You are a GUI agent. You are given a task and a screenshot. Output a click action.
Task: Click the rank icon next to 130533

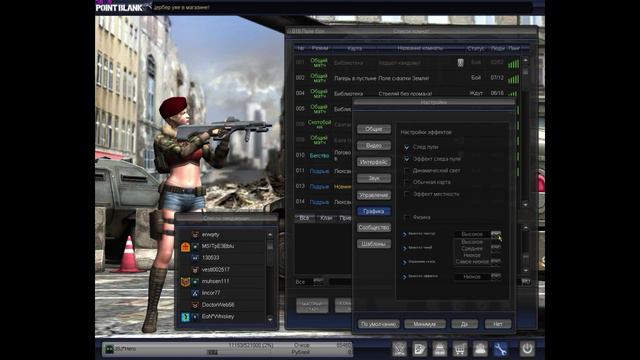195,258
